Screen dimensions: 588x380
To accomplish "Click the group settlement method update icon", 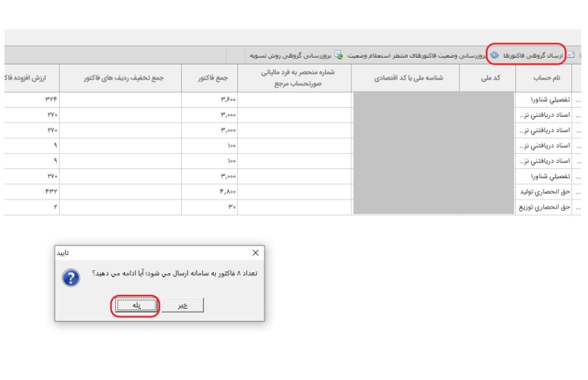I will (339, 55).
